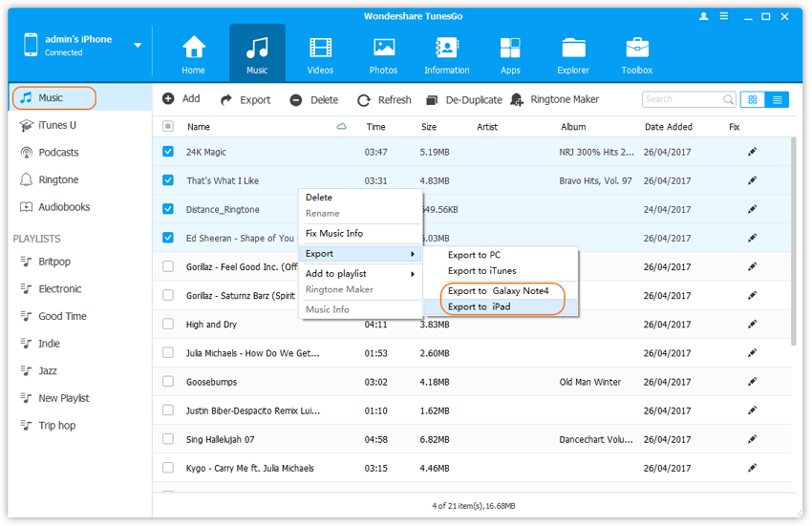The width and height of the screenshot is (812, 526).
Task: Select Fix Music Info from context menu
Action: [333, 233]
